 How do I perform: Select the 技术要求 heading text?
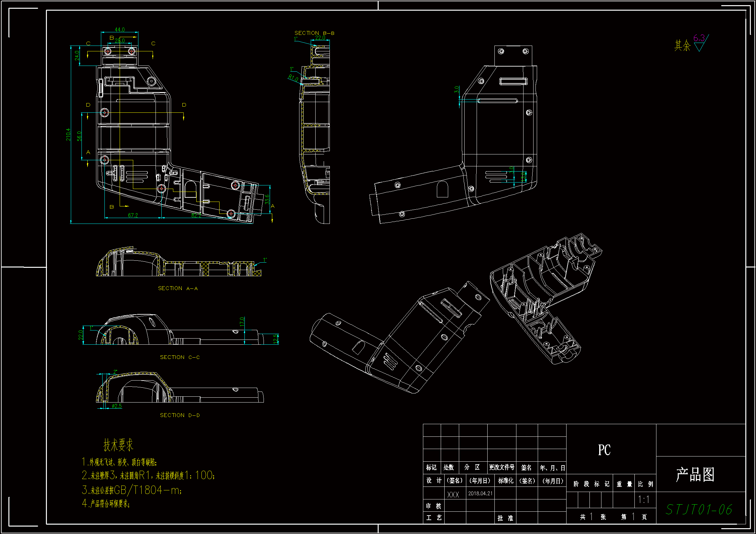(x=118, y=445)
